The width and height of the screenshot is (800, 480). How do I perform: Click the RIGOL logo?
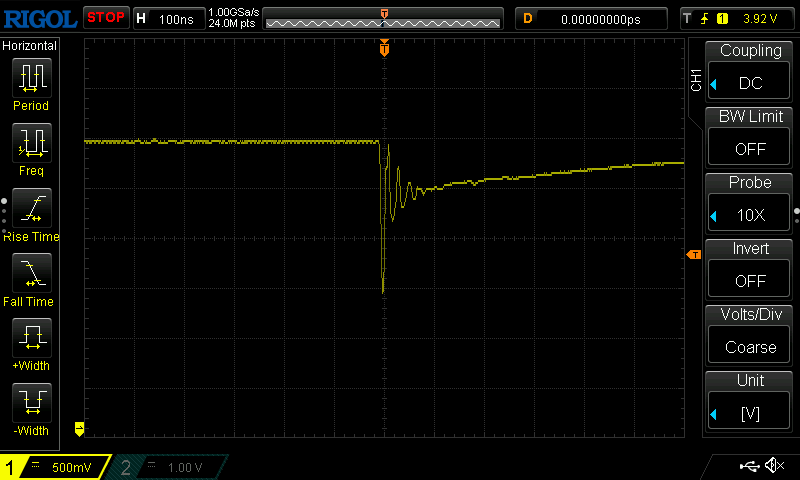40,19
